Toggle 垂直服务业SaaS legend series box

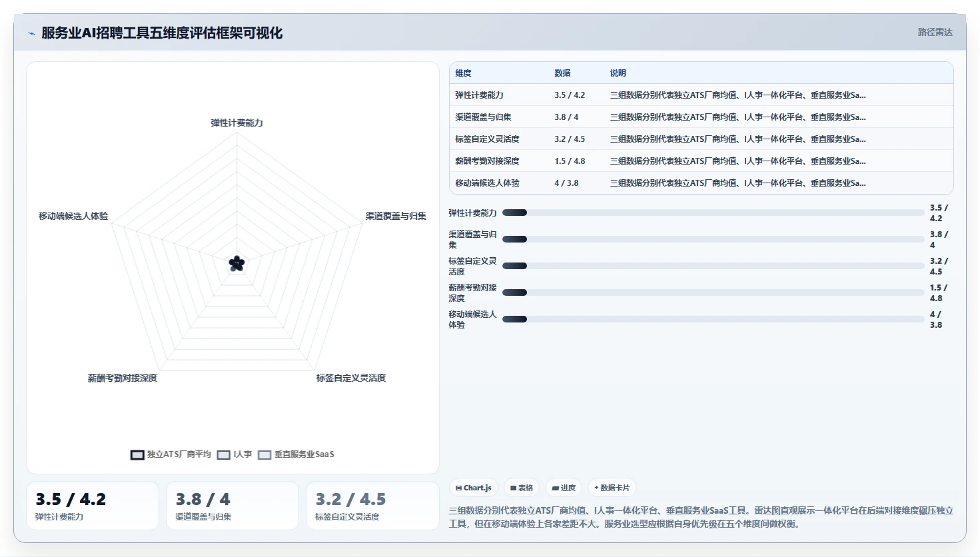click(x=264, y=454)
